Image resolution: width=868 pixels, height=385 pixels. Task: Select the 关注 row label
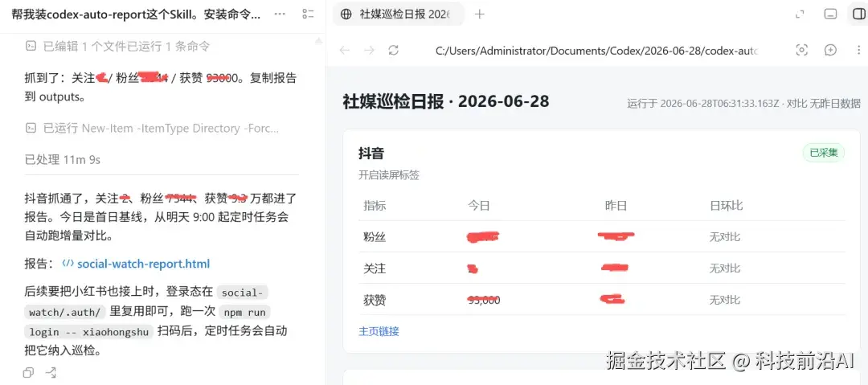(x=375, y=268)
